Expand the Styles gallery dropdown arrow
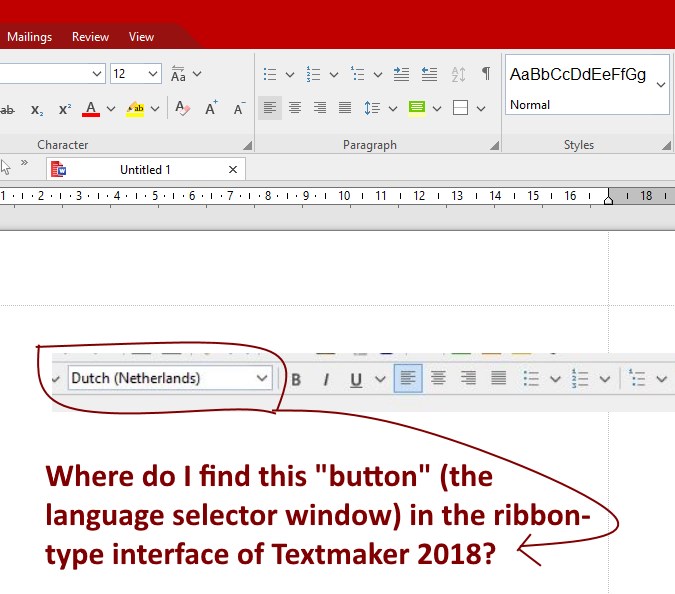The image size is (675, 594). [x=661, y=86]
